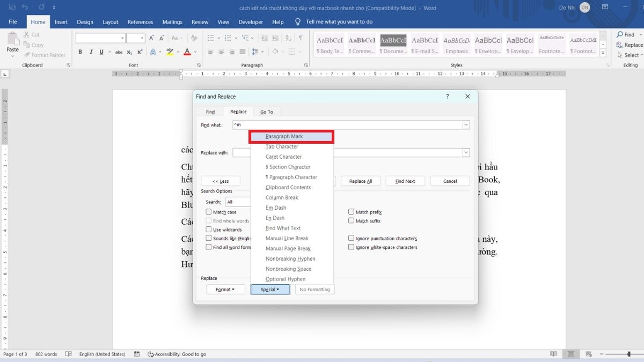Toggle Show/Hide paragraph marks ¶ icon
Viewport: 644px width, 362px height.
tap(301, 38)
